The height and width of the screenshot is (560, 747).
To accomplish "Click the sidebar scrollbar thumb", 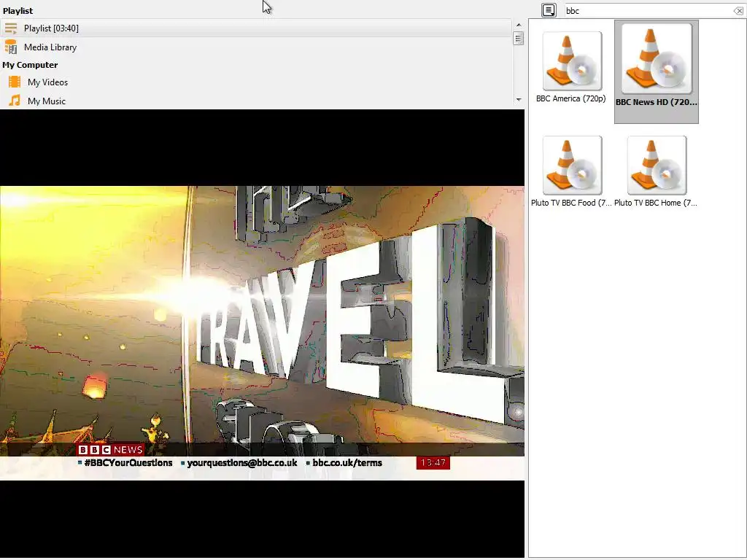I will (x=519, y=38).
